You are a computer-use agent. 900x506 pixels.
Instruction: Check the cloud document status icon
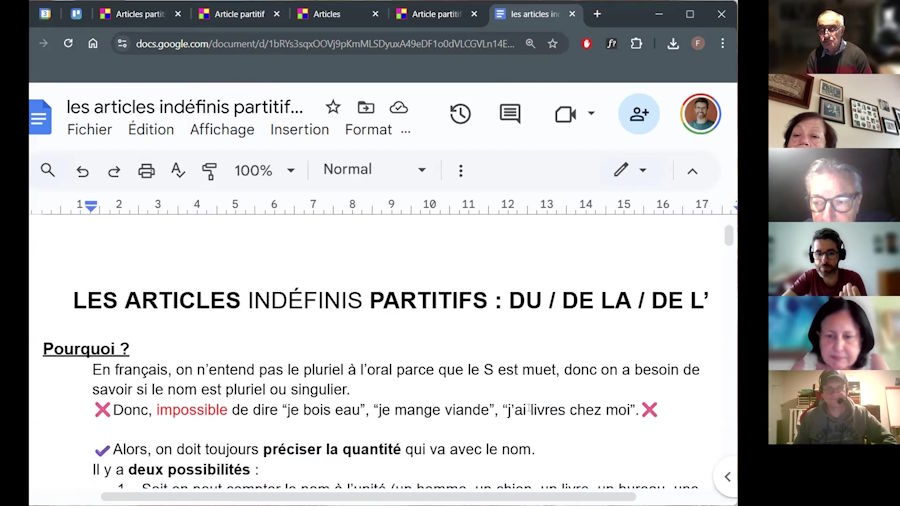coord(399,107)
